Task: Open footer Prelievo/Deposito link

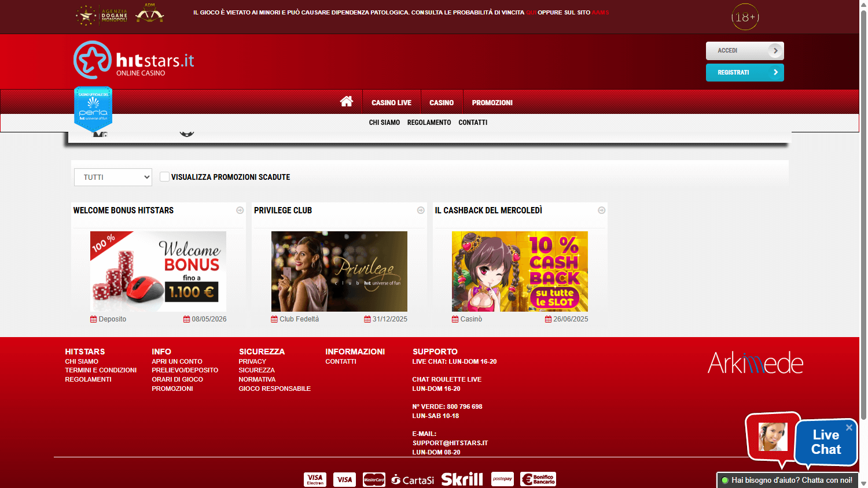Action: pyautogui.click(x=185, y=370)
